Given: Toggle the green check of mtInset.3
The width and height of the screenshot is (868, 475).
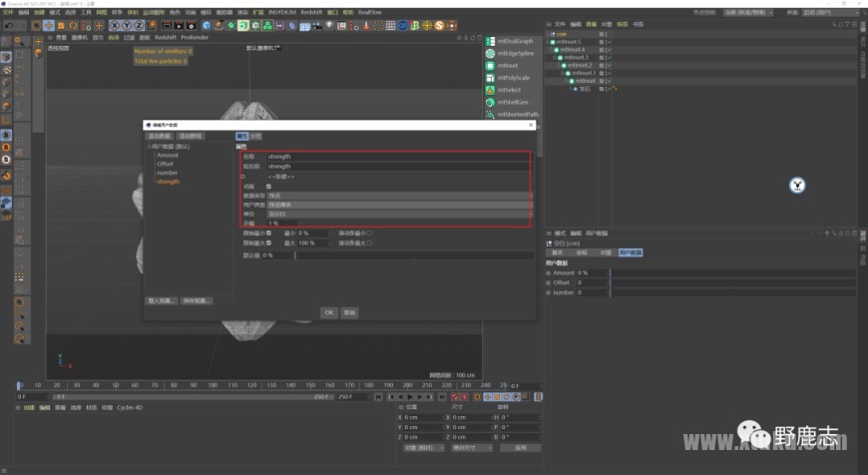Looking at the screenshot, I should tap(609, 57).
